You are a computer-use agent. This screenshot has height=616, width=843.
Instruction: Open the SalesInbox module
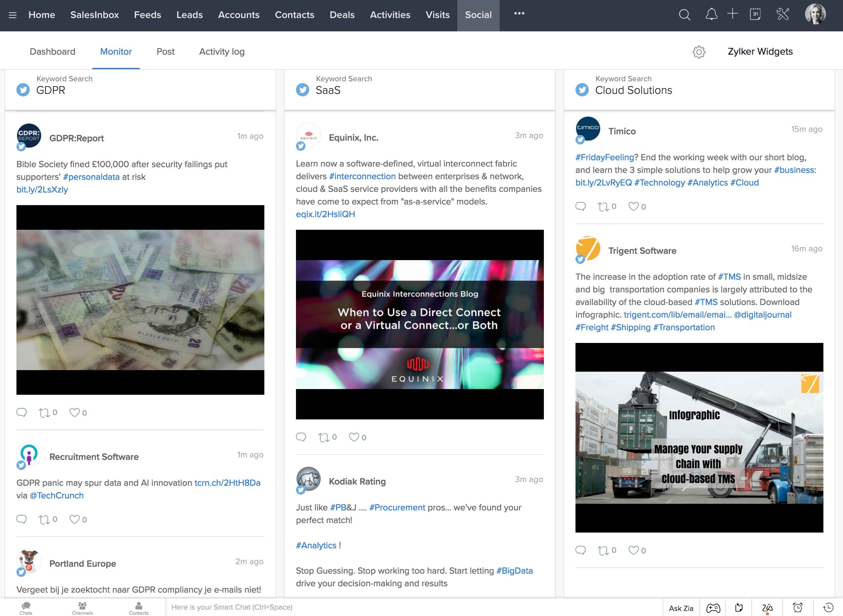[x=94, y=15]
